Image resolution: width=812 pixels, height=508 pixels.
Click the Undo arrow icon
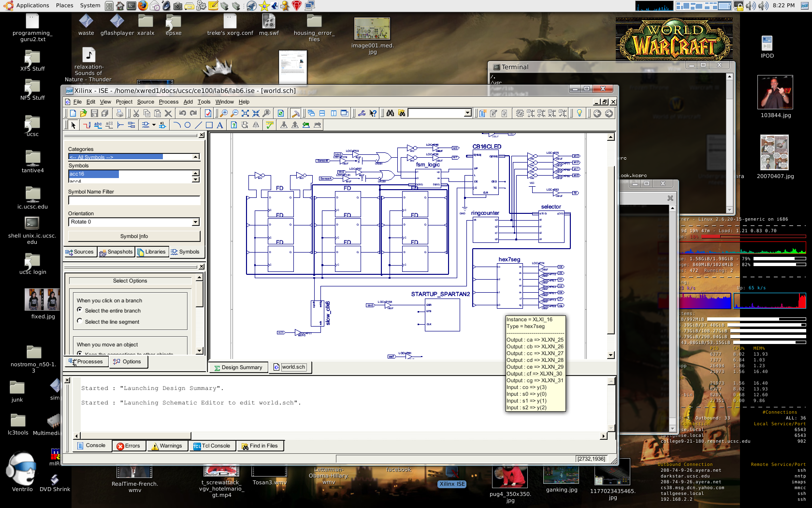point(182,113)
